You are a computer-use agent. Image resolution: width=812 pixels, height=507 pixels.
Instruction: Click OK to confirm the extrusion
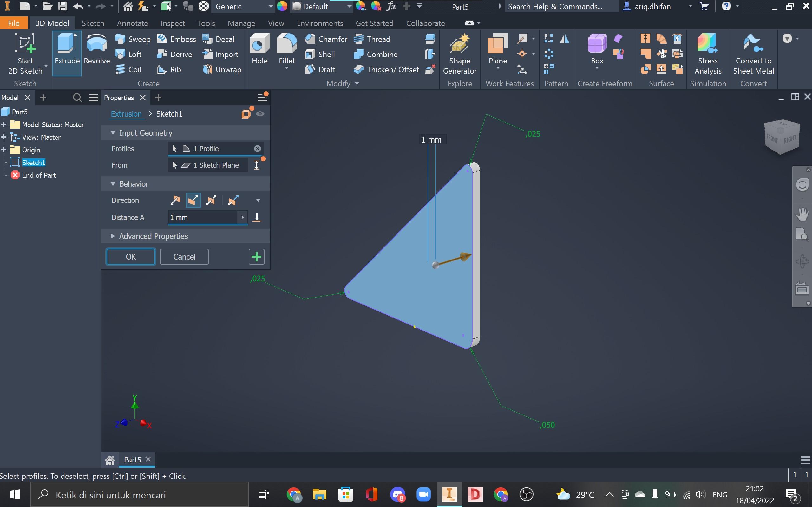point(131,257)
